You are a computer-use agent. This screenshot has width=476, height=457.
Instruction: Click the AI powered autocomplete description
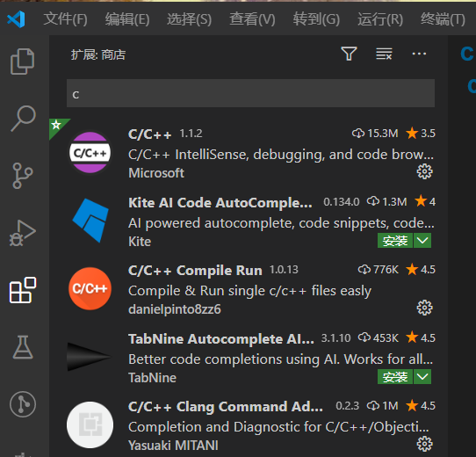(x=281, y=223)
